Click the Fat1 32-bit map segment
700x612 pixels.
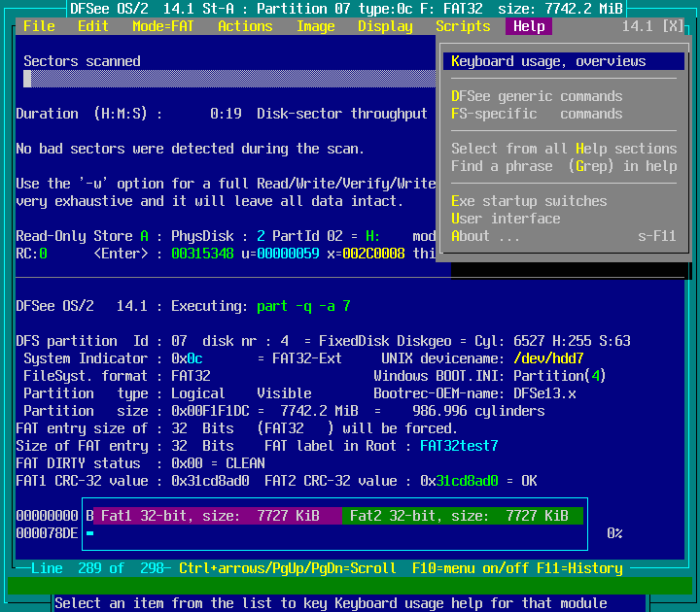click(218, 516)
